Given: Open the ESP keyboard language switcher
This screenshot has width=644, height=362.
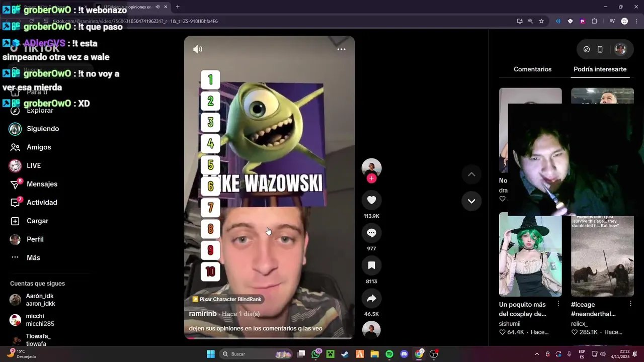Looking at the screenshot, I should [x=582, y=354].
